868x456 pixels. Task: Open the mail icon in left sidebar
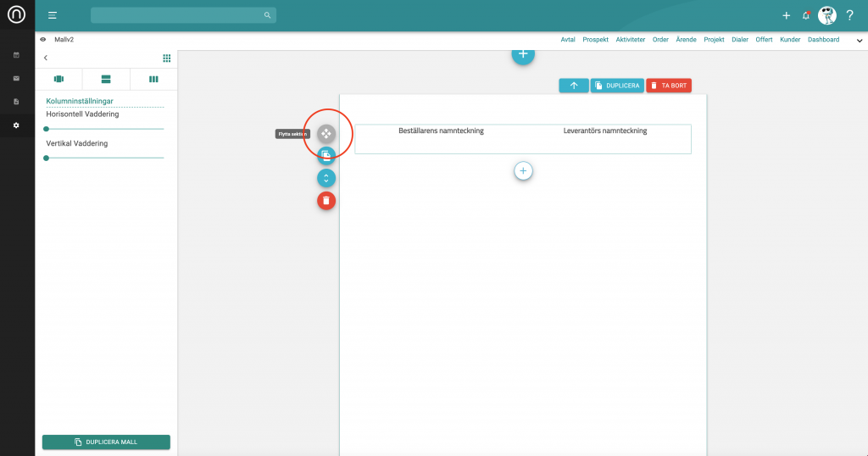16,78
